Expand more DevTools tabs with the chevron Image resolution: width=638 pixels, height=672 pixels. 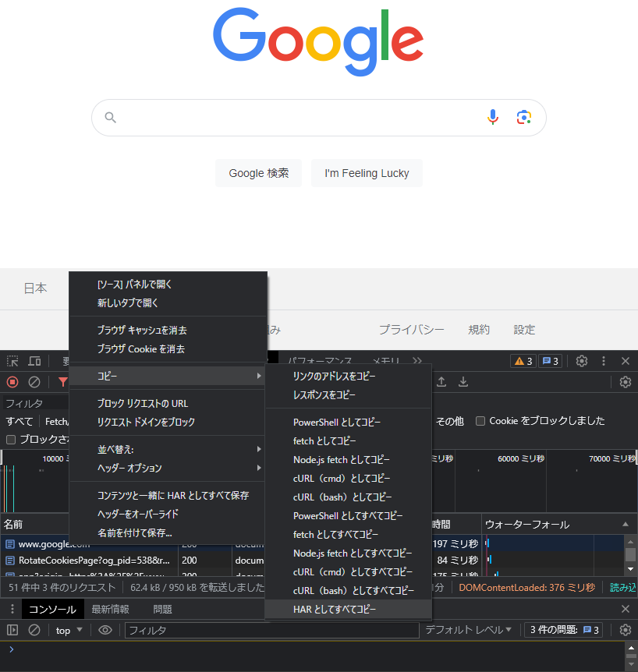coord(417,361)
